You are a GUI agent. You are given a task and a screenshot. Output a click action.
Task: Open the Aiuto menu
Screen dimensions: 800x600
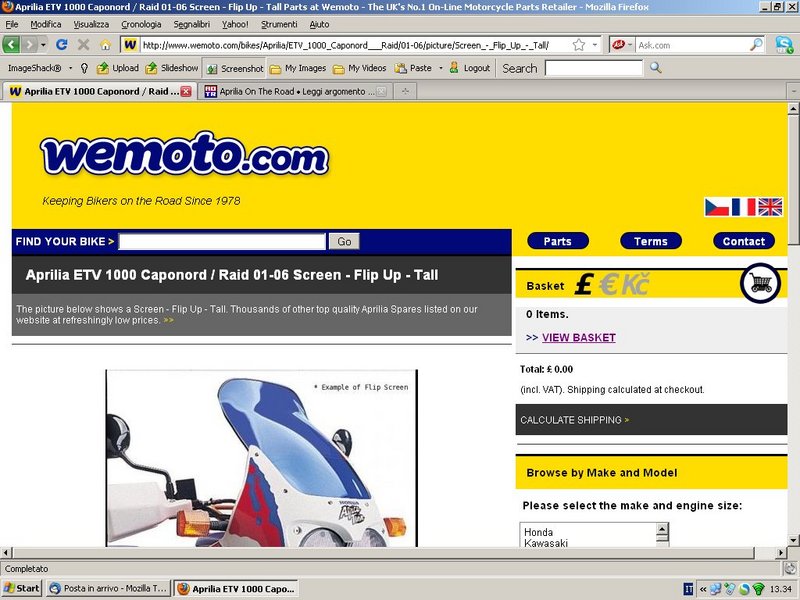click(x=319, y=24)
